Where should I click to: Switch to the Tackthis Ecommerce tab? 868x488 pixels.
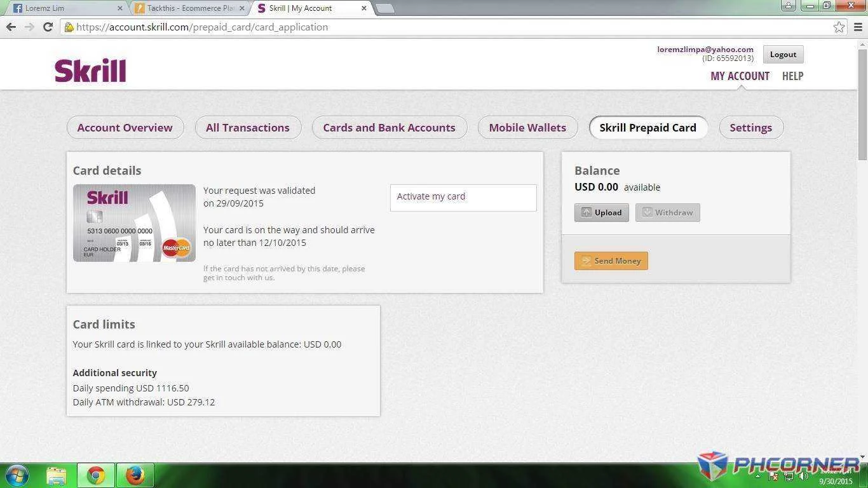click(191, 8)
